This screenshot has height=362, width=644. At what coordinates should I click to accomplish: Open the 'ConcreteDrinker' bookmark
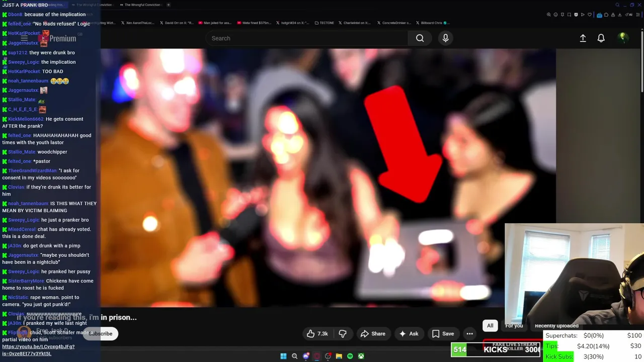[x=394, y=23]
